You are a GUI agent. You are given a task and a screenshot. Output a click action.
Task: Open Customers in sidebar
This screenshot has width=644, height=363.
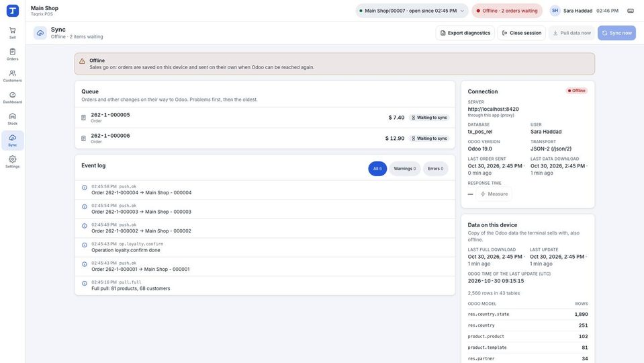click(12, 76)
